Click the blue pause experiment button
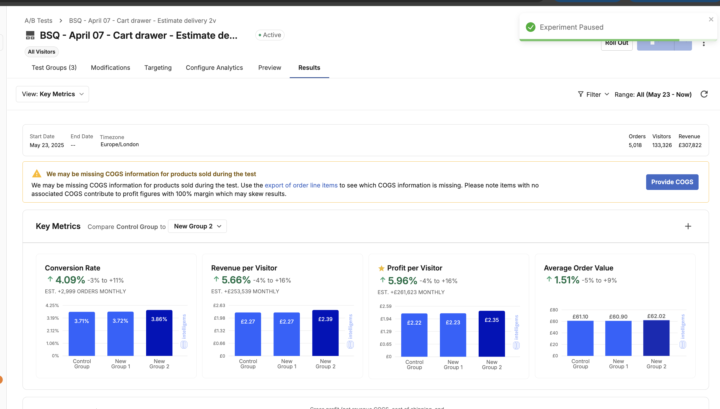Viewport: 720px width, 409px height. click(656, 44)
